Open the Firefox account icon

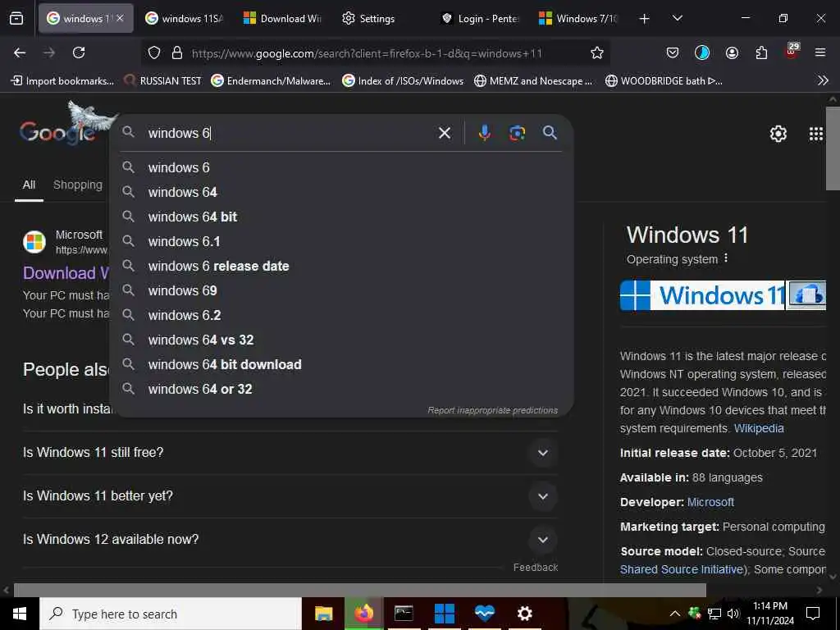[x=732, y=52]
